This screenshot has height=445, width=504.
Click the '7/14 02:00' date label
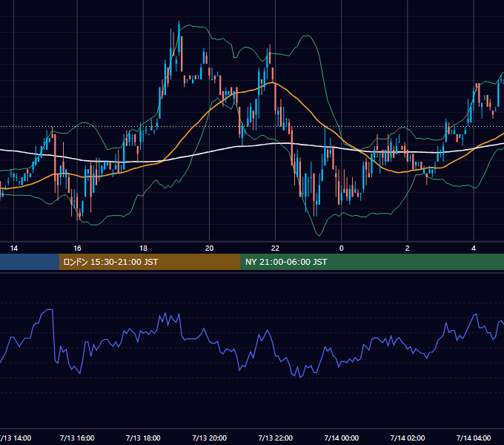(408, 438)
